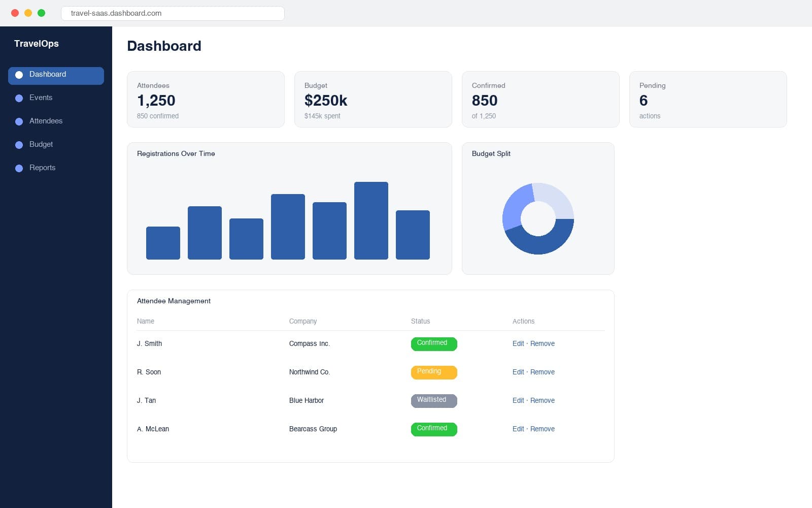Viewport: 812px width, 508px height.
Task: Click the Pending badge for R. Soon
Action: click(x=434, y=372)
